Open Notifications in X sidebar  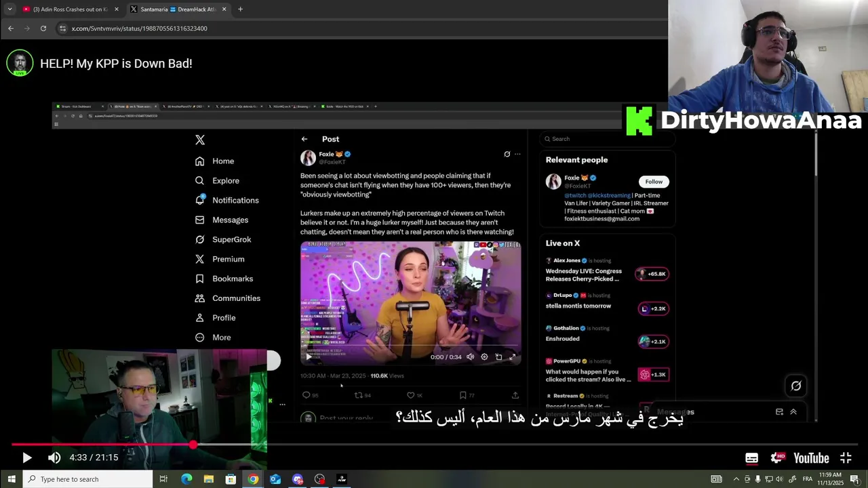point(226,201)
